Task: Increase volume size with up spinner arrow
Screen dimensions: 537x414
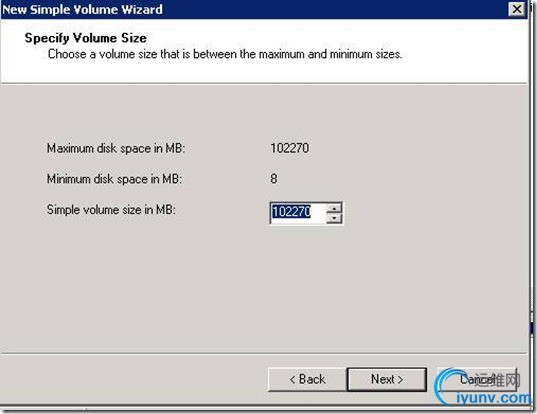Action: [x=334, y=208]
